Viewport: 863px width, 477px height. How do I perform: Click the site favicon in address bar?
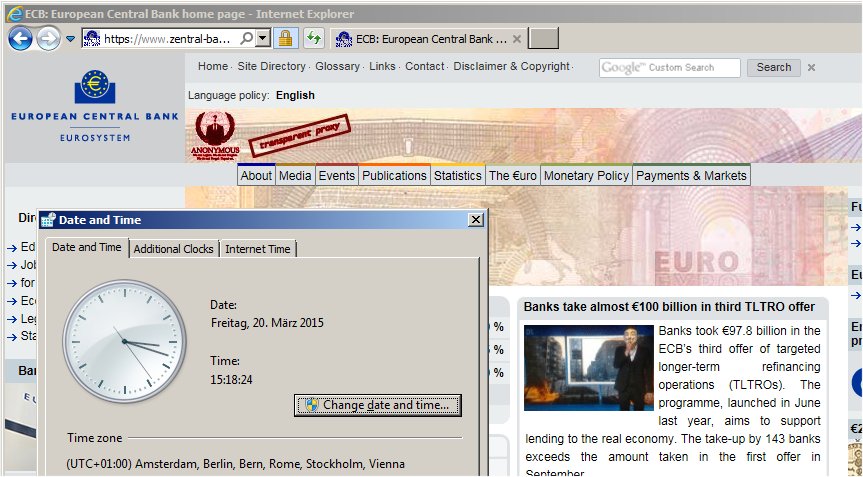coord(92,38)
